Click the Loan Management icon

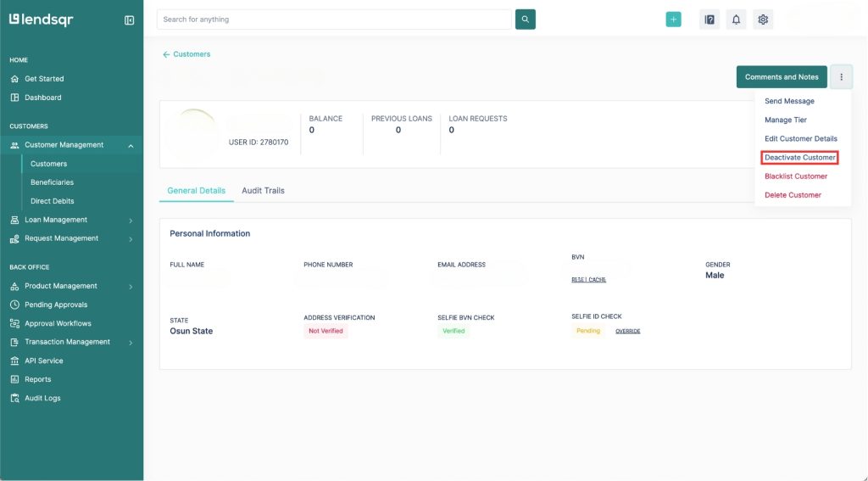[x=15, y=220]
